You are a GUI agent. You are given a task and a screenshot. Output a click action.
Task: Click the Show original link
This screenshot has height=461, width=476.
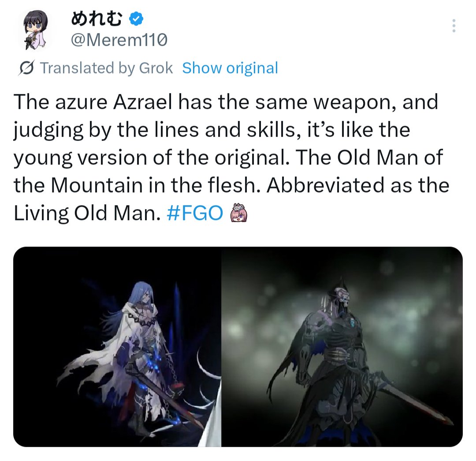tap(230, 68)
